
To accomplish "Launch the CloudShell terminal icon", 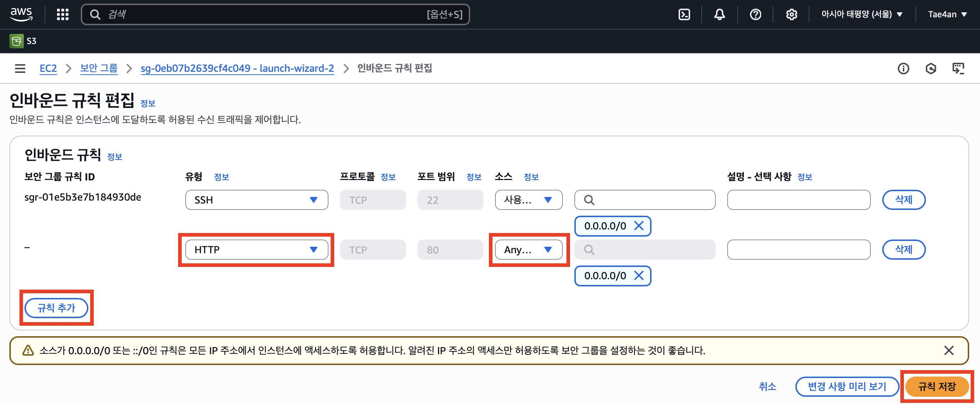I will pyautogui.click(x=684, y=14).
